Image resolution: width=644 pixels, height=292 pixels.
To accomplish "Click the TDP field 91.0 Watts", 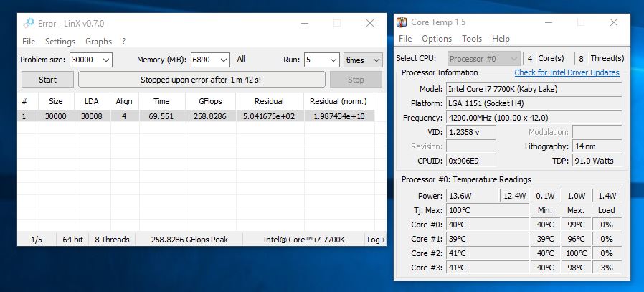I will coord(597,161).
